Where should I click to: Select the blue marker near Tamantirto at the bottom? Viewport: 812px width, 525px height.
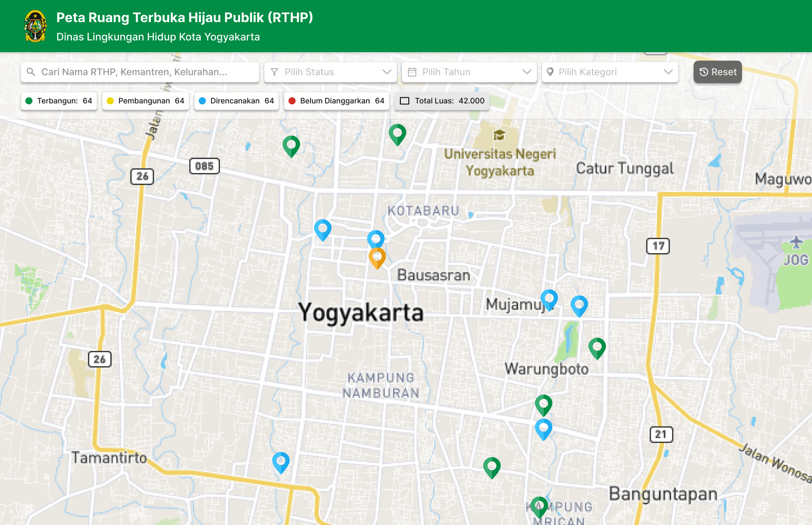click(281, 462)
